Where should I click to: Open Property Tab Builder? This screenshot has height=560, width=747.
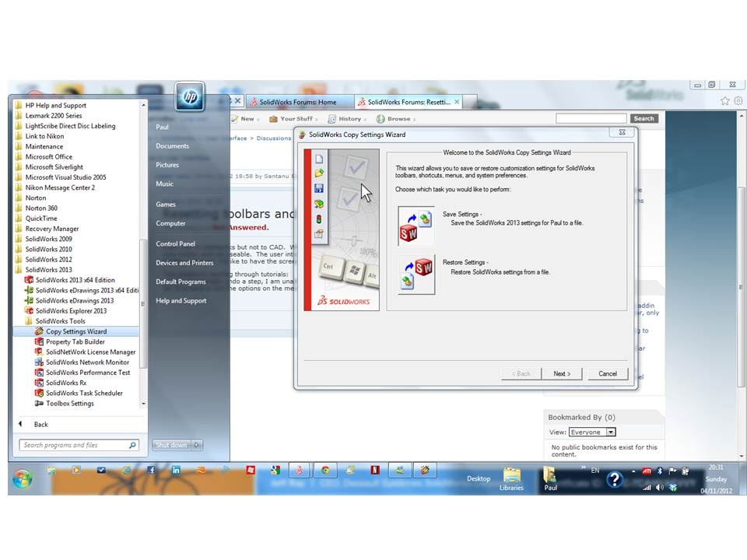[x=70, y=342]
